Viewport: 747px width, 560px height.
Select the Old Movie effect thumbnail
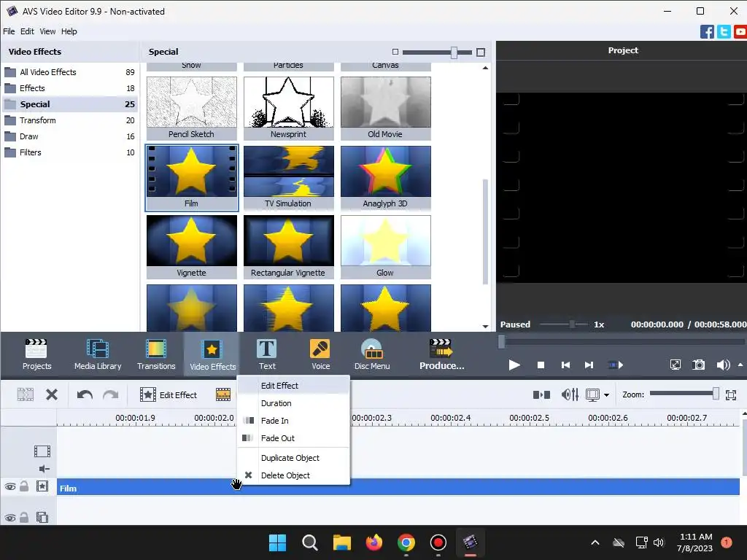(385, 108)
